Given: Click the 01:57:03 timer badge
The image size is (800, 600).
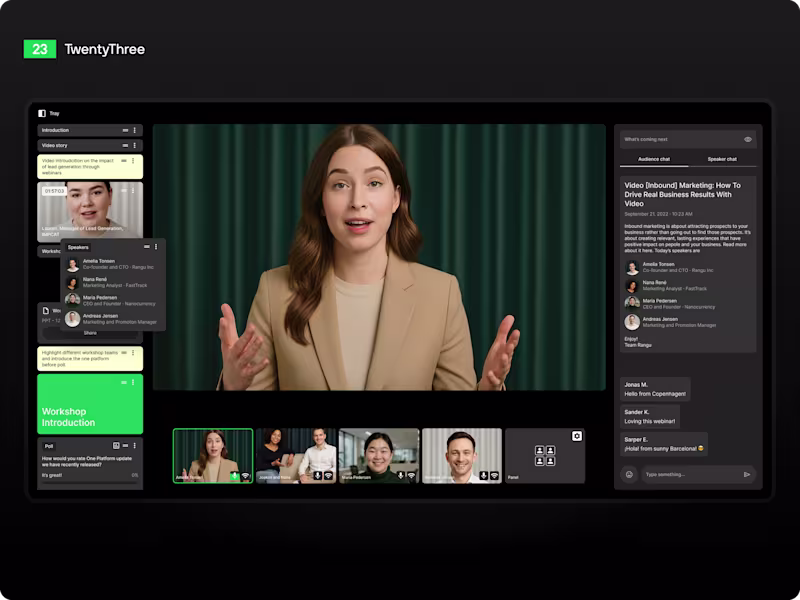Looking at the screenshot, I should point(55,191).
